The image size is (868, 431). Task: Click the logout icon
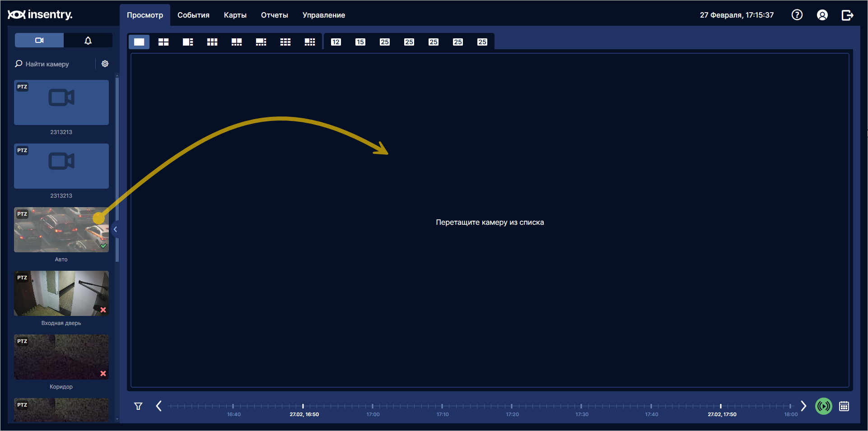coord(848,15)
